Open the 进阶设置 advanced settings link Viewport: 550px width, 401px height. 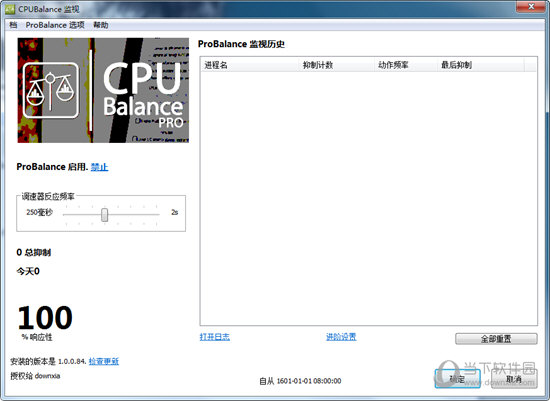click(x=341, y=337)
